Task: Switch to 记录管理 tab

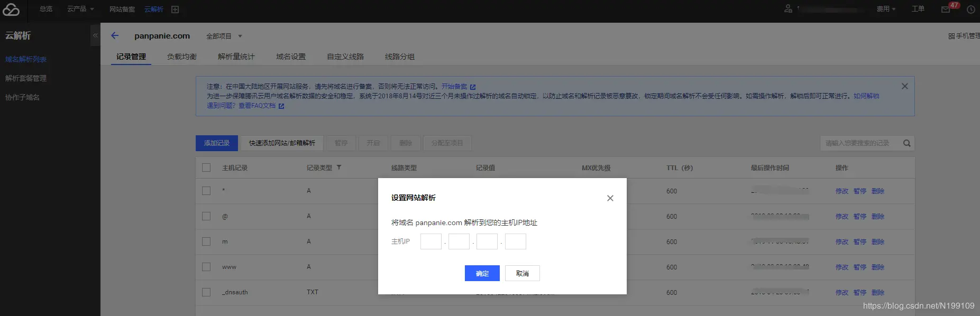Action: (131, 57)
